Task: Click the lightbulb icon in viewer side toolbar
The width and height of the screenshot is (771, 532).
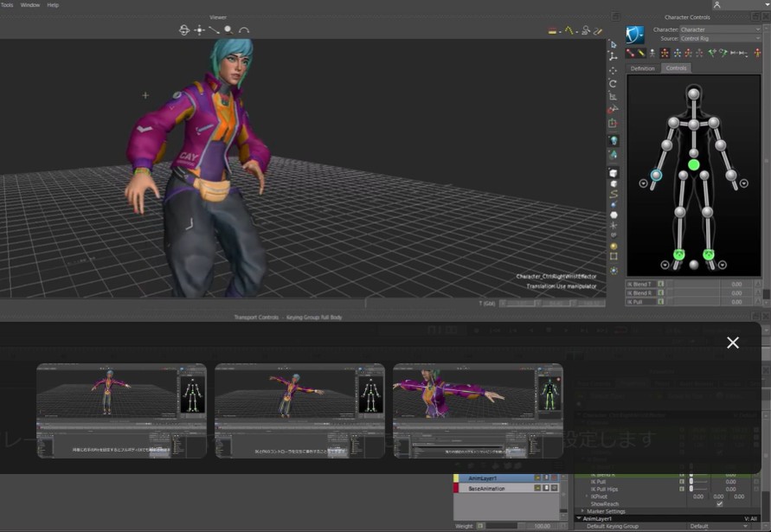Action: 614,141
